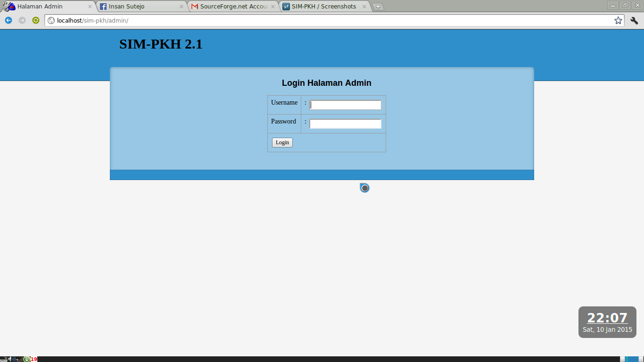Screen dimensions: 644x362
Task: Open the messenger icon showing 19 notifications
Action: (x=26, y=359)
